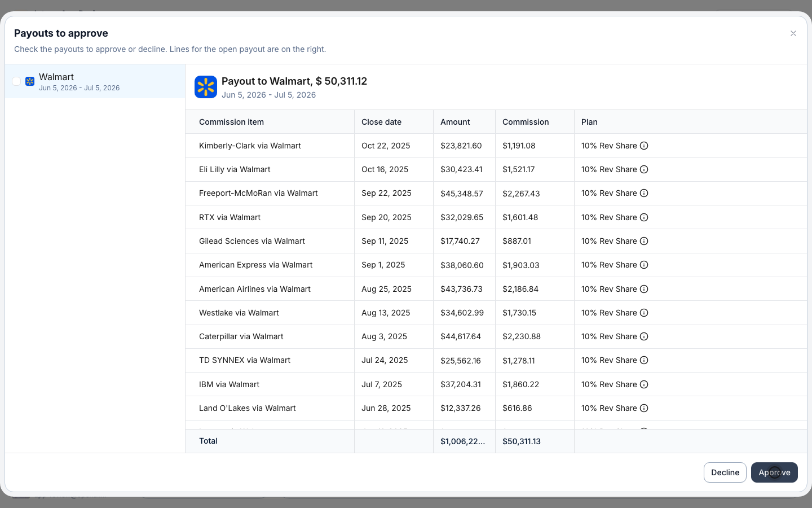Decline the Walmart payout

pyautogui.click(x=725, y=472)
